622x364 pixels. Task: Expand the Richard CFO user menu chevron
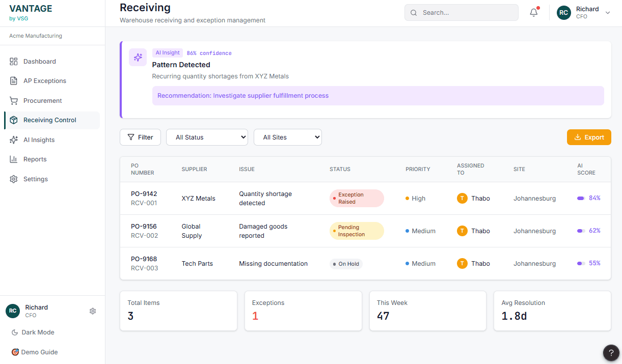607,13
